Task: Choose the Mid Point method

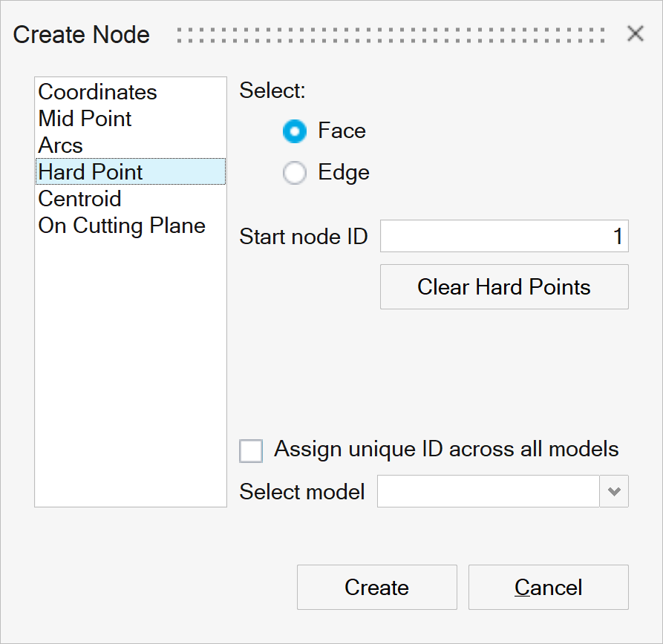Action: (x=85, y=119)
